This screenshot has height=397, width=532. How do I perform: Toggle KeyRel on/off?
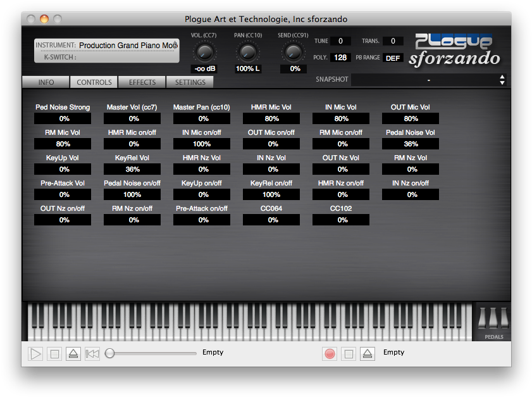pos(271,194)
